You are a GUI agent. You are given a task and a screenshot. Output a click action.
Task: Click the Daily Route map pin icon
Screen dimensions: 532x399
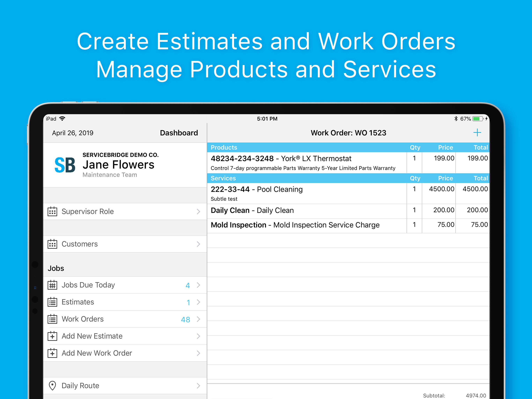[x=52, y=386]
